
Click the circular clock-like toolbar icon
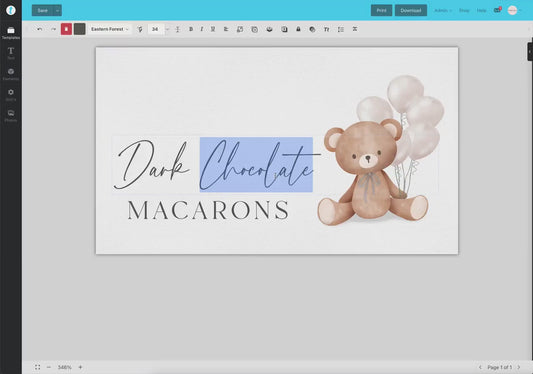pos(255,29)
